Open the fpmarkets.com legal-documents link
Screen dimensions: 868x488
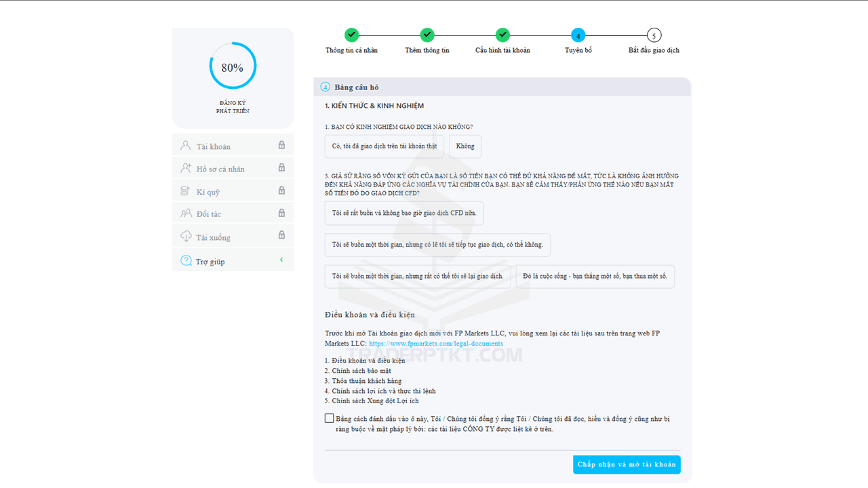coord(436,344)
